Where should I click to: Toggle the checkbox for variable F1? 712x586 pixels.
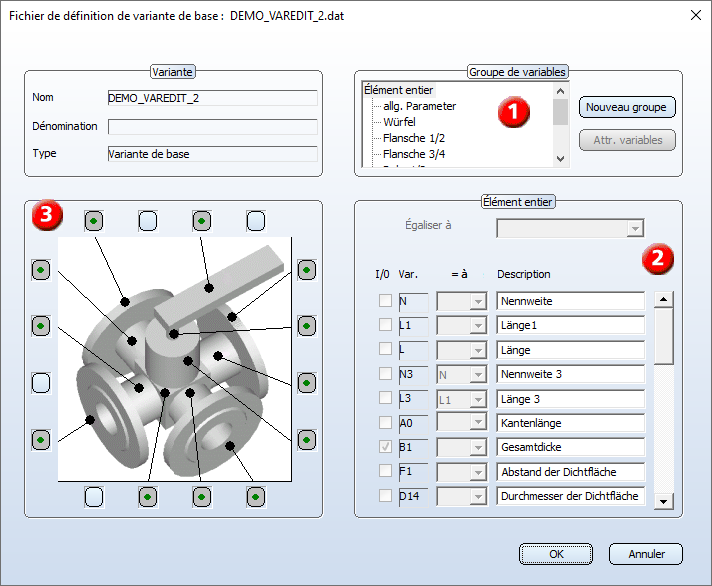pos(385,471)
